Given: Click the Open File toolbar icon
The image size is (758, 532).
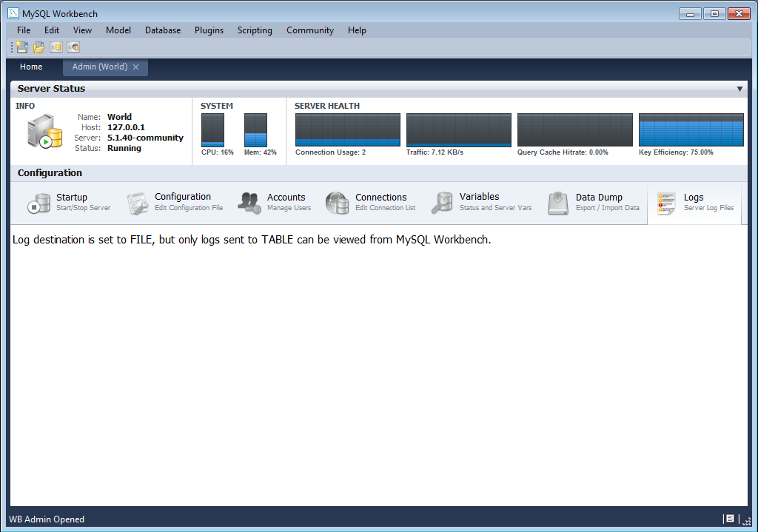Looking at the screenshot, I should [38, 46].
